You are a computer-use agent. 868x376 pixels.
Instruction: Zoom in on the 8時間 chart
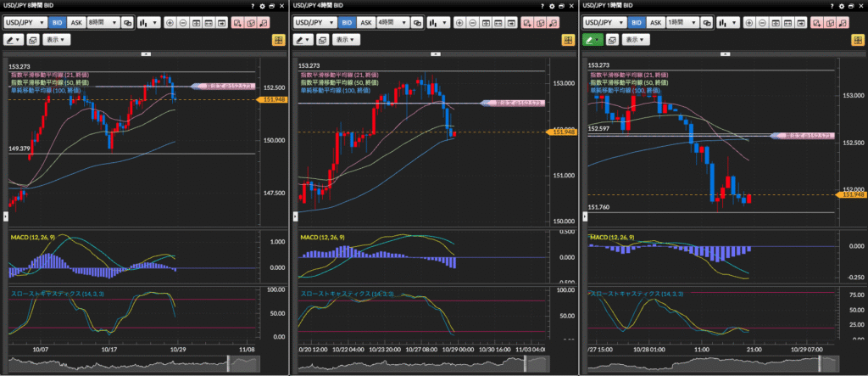click(170, 23)
